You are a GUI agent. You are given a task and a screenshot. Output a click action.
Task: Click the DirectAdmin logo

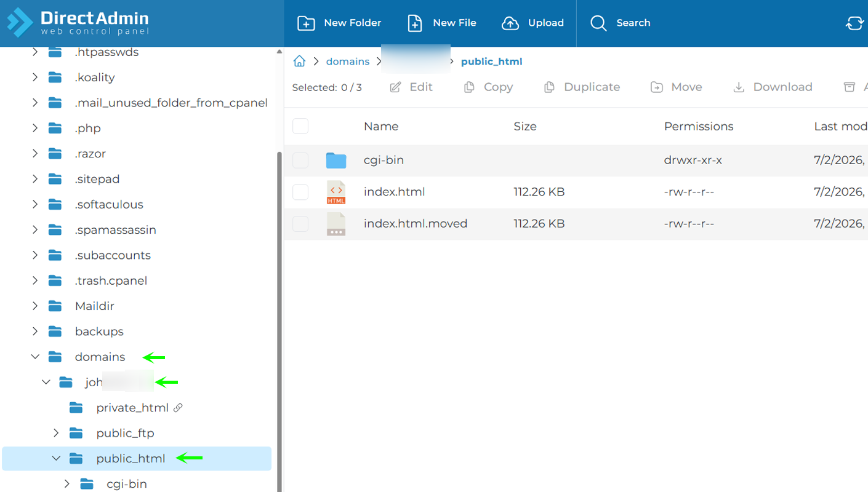78,23
